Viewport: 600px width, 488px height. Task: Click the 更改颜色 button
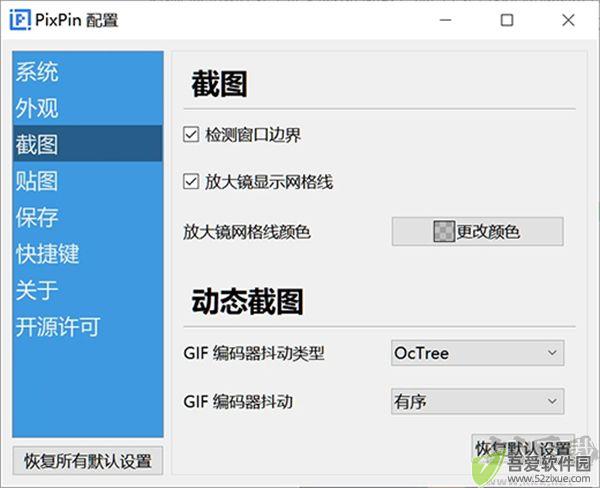478,231
